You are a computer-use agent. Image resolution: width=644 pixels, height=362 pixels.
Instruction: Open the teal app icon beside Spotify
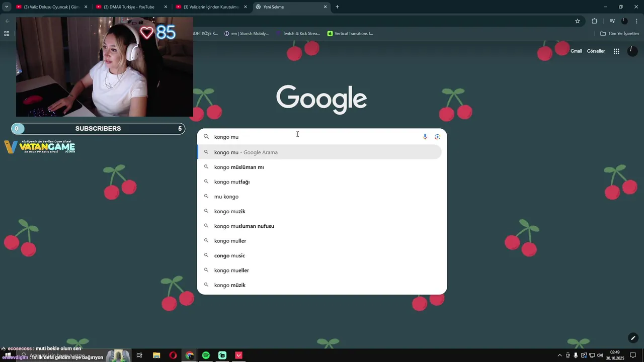[222, 355]
